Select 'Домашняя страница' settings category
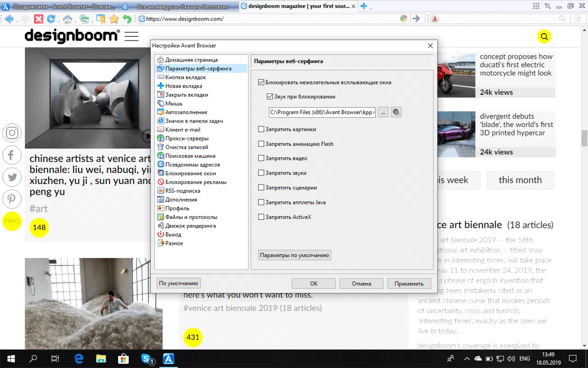588x368 pixels. pos(192,60)
